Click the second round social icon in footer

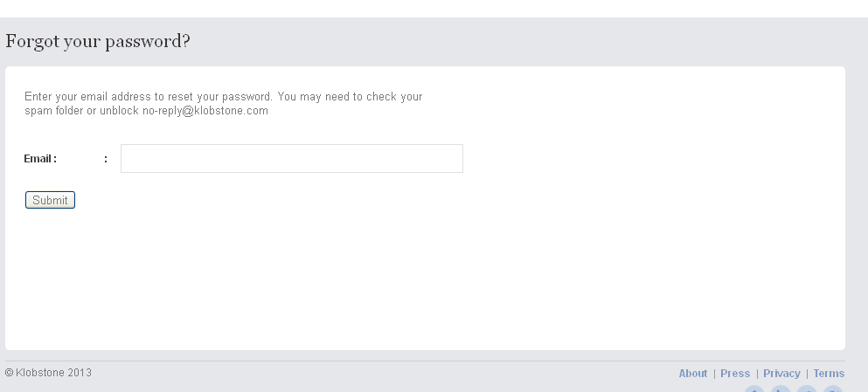click(x=781, y=389)
